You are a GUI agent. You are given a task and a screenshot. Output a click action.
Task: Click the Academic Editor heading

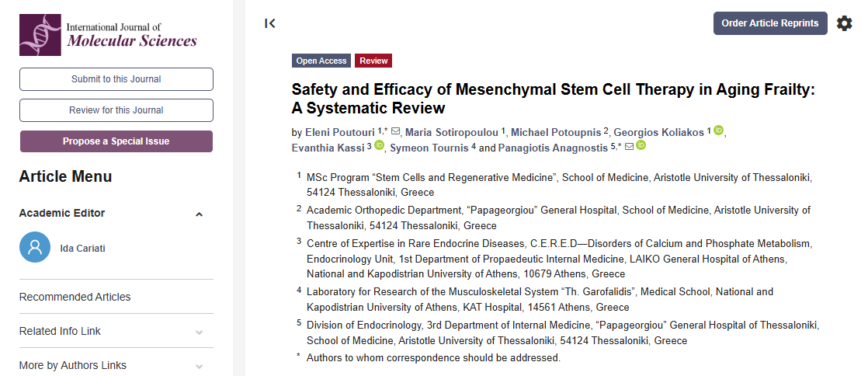[x=62, y=213]
